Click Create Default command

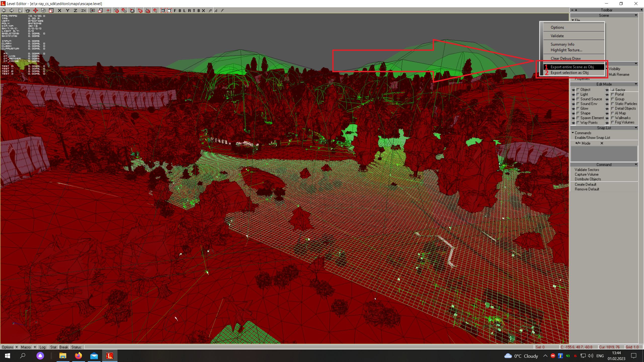coord(586,185)
